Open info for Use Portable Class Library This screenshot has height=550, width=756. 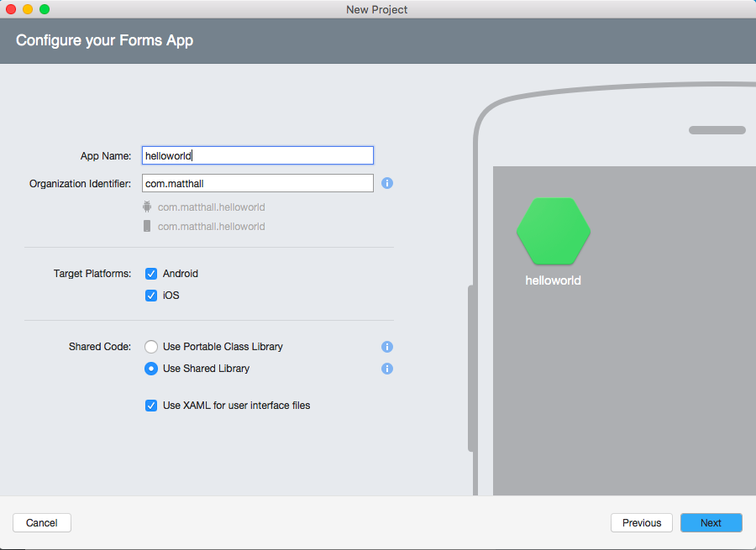click(x=387, y=347)
